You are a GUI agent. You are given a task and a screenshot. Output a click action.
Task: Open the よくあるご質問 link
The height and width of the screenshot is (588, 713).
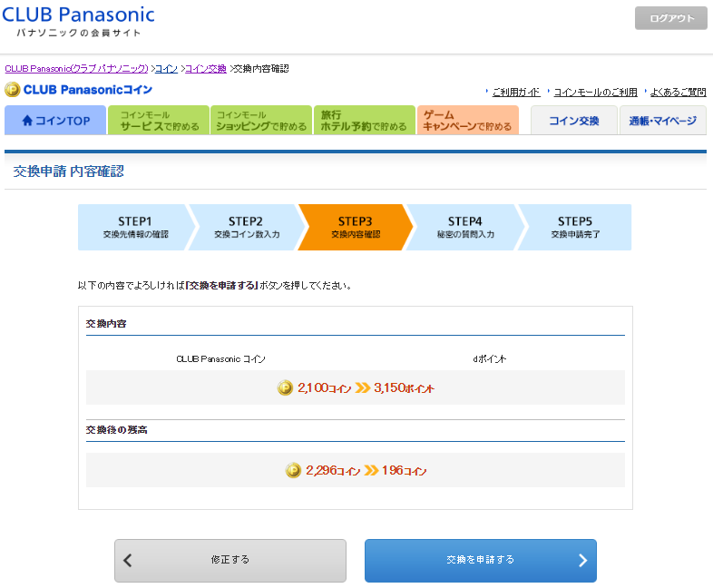click(x=678, y=93)
